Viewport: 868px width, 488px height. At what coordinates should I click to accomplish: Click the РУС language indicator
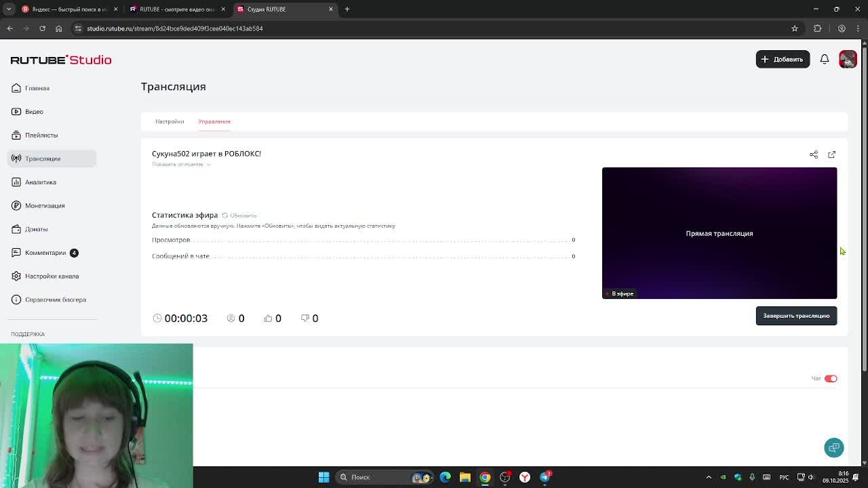pos(784,477)
